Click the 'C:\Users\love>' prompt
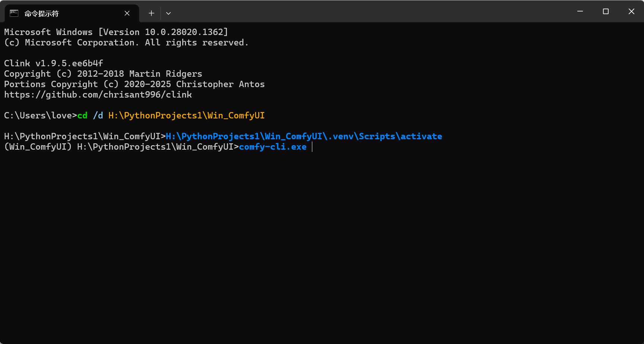This screenshot has height=344, width=644. pos(41,115)
